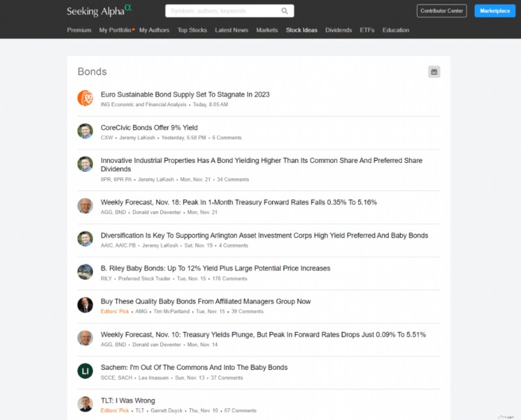Click AAIC ticker link
This screenshot has height=420, width=521.
106,245
